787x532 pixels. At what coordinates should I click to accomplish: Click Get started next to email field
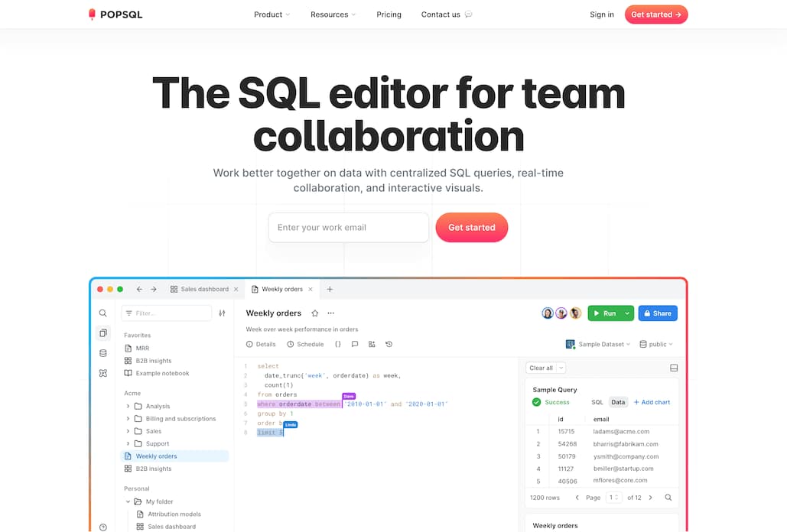tap(471, 228)
